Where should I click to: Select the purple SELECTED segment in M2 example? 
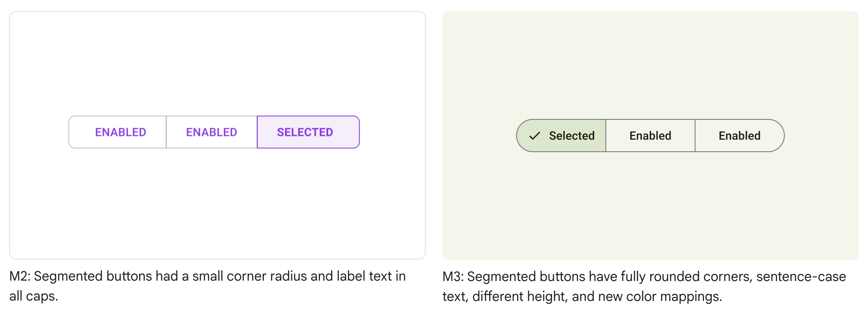305,132
